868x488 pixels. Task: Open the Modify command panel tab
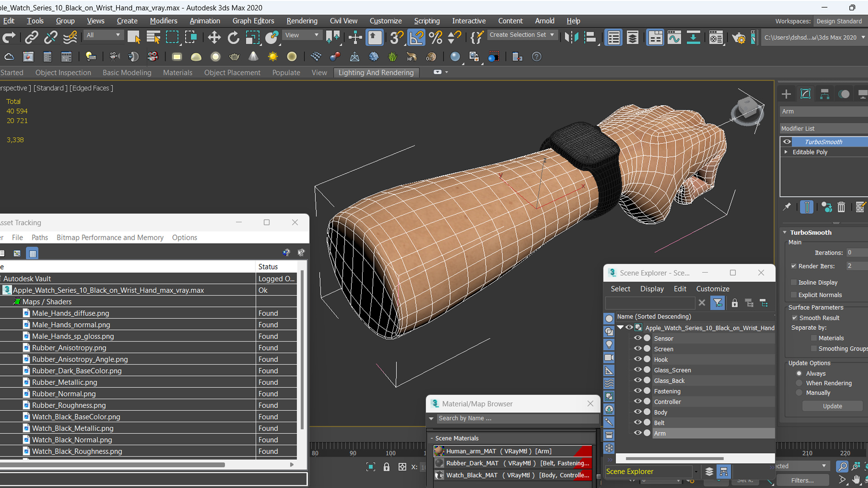806,94
